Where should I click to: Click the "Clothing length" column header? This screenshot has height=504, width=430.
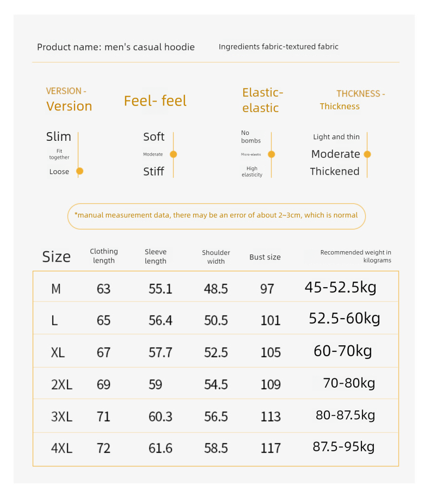(103, 256)
